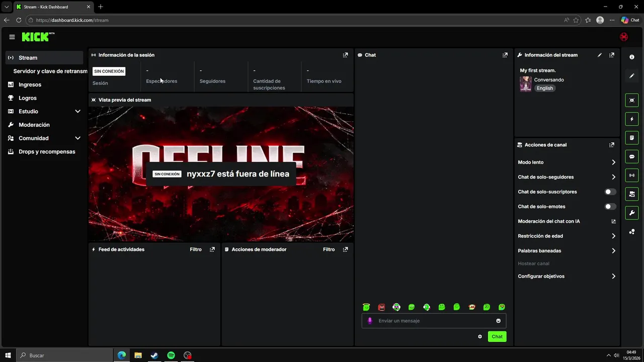Open the Filtro in Acciones de moderador

coord(329,249)
